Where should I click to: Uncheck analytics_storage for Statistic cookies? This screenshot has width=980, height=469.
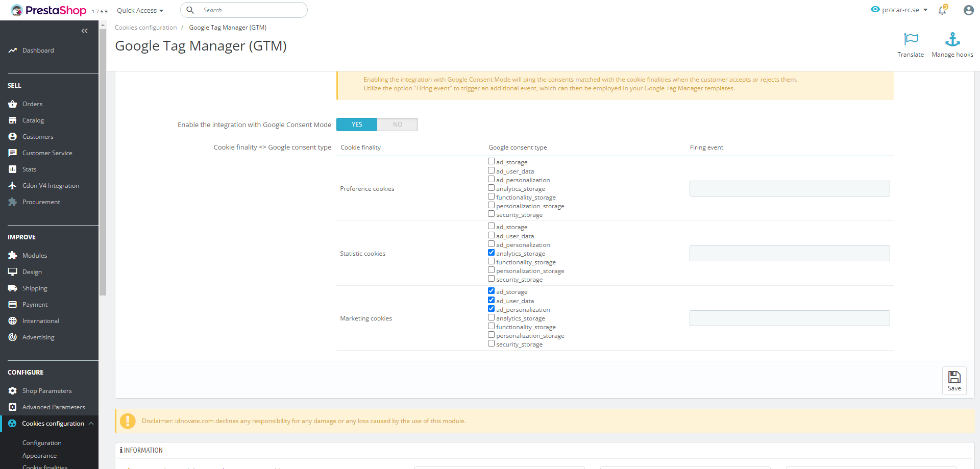click(x=491, y=253)
